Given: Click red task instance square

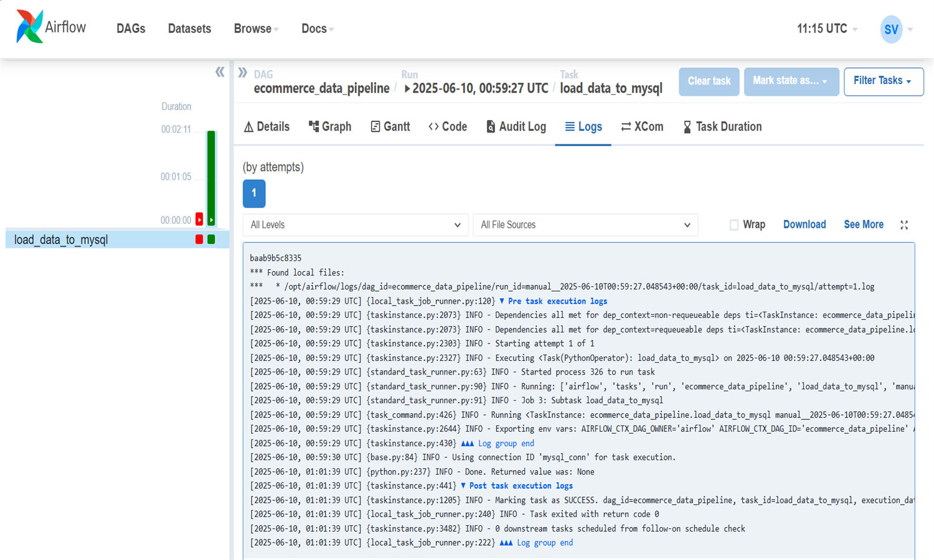Looking at the screenshot, I should pyautogui.click(x=199, y=240).
